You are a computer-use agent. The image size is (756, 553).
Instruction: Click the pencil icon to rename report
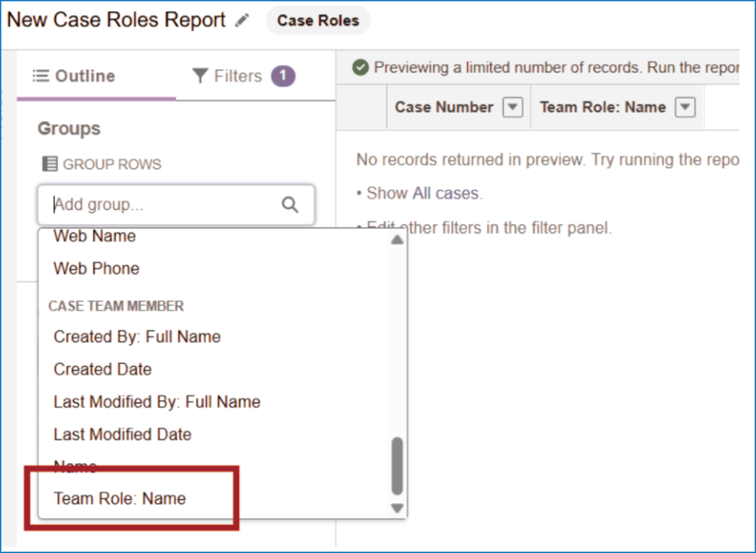[x=242, y=22]
